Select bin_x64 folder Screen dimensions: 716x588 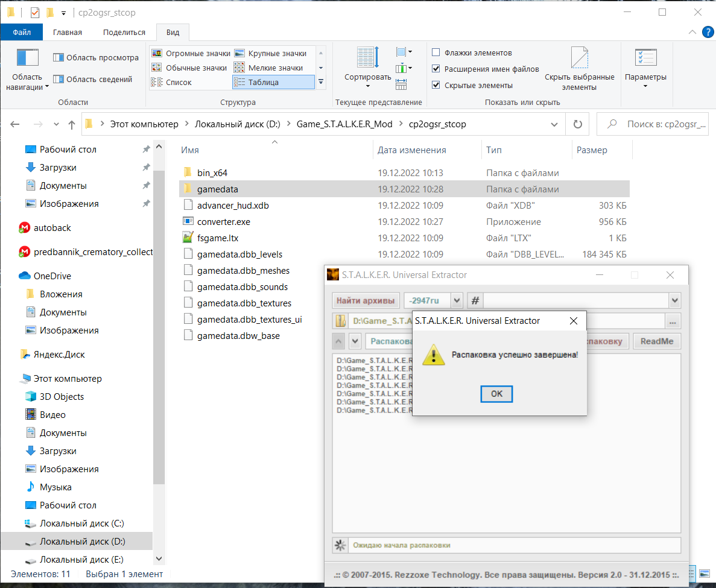212,173
